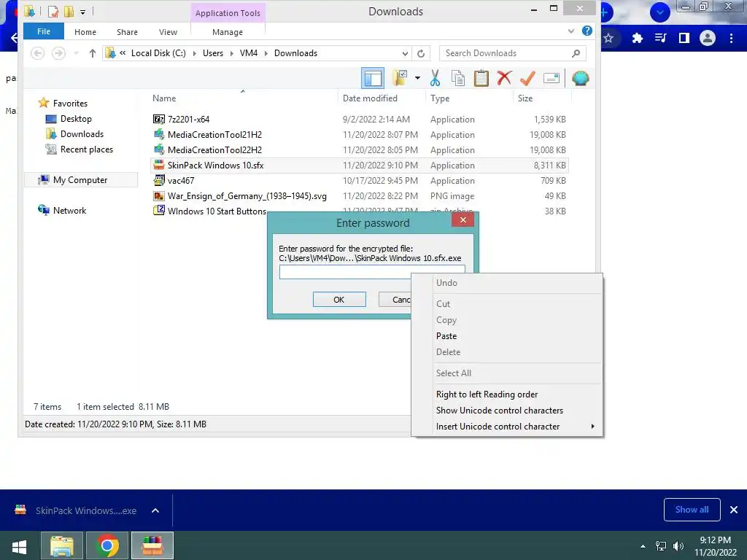
Task: Click the WinRAR taskbar icon
Action: (152, 545)
